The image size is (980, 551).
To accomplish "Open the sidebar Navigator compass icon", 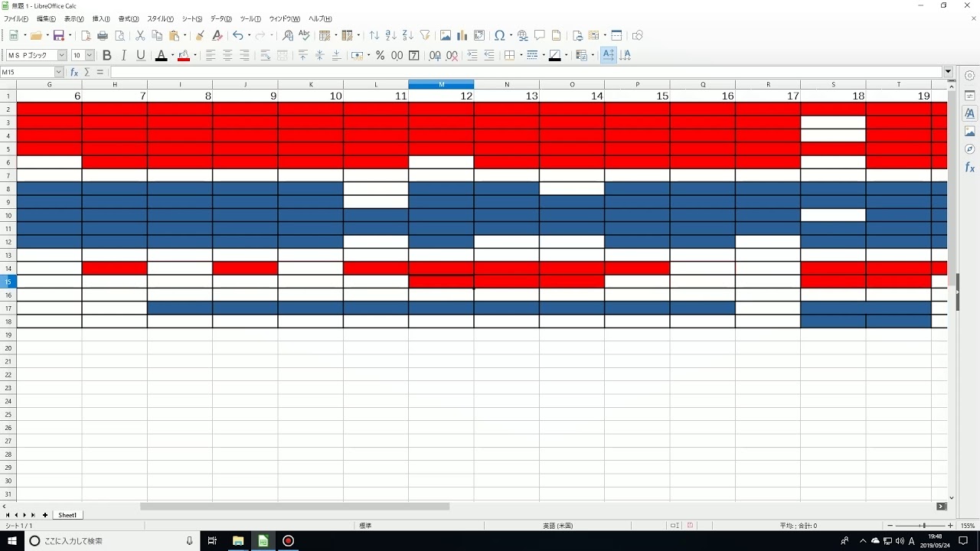I will click(x=969, y=149).
